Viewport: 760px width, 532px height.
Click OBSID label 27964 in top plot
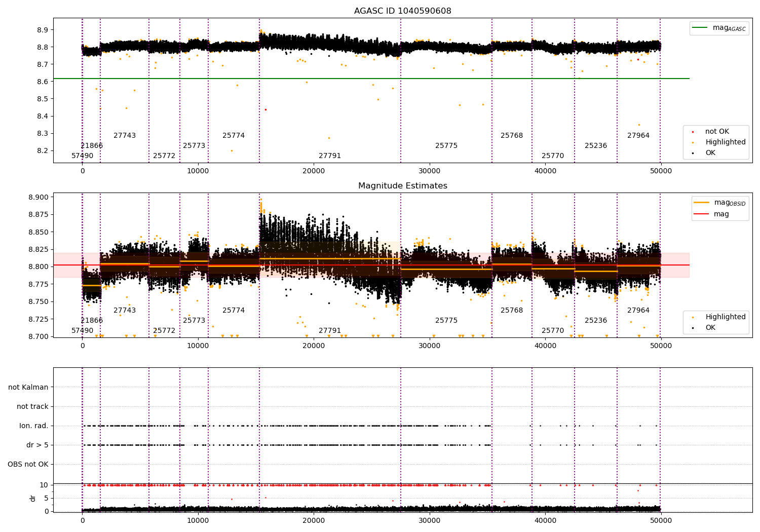click(x=638, y=136)
